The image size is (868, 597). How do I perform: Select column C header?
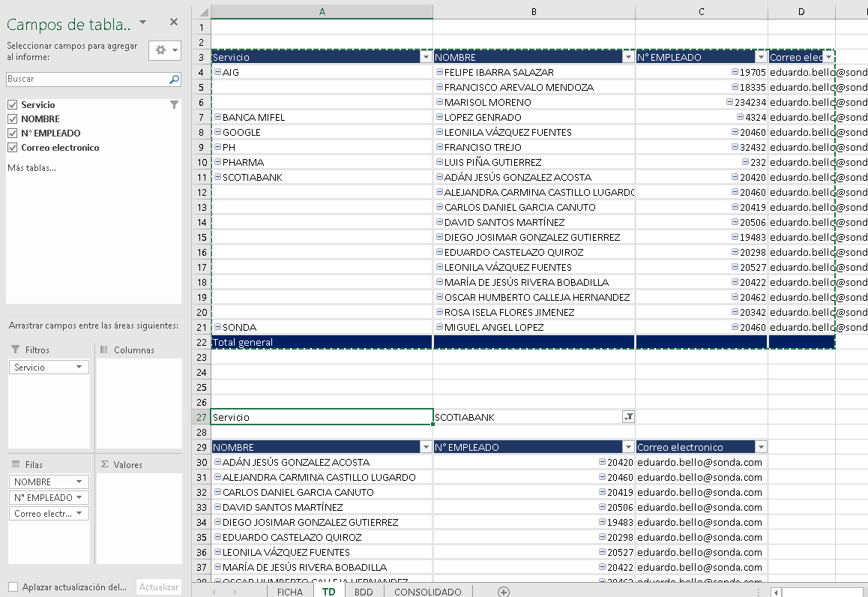[x=702, y=12]
